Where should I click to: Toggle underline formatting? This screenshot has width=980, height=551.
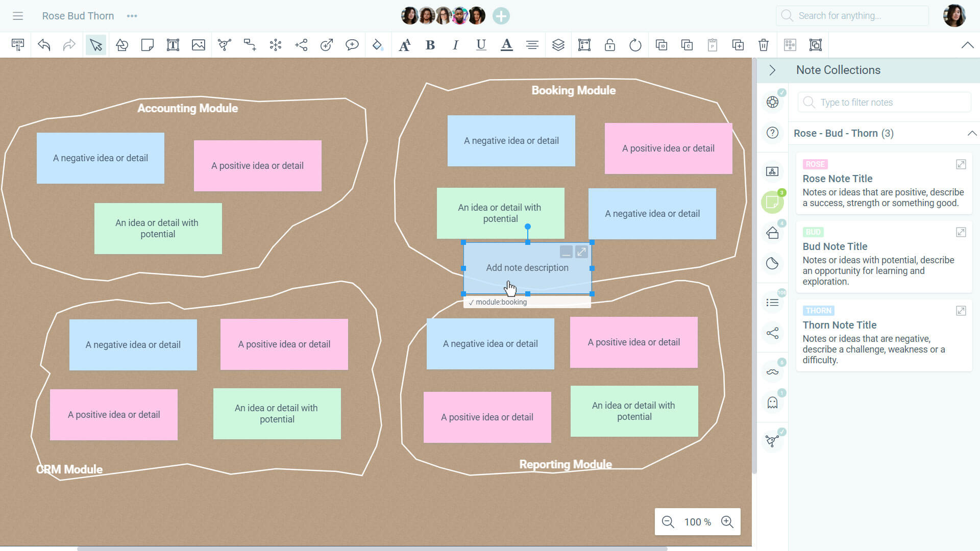click(x=481, y=45)
